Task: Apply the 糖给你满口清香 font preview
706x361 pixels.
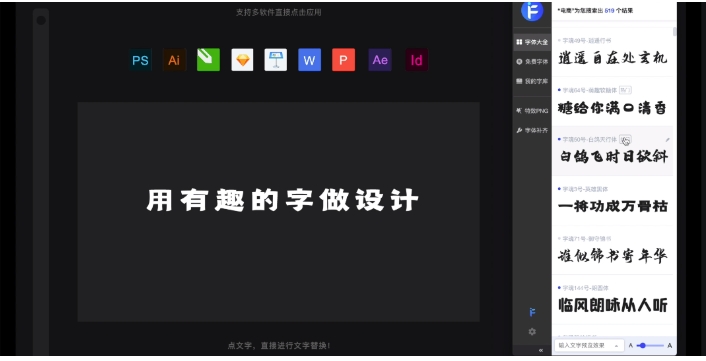Action: point(612,108)
